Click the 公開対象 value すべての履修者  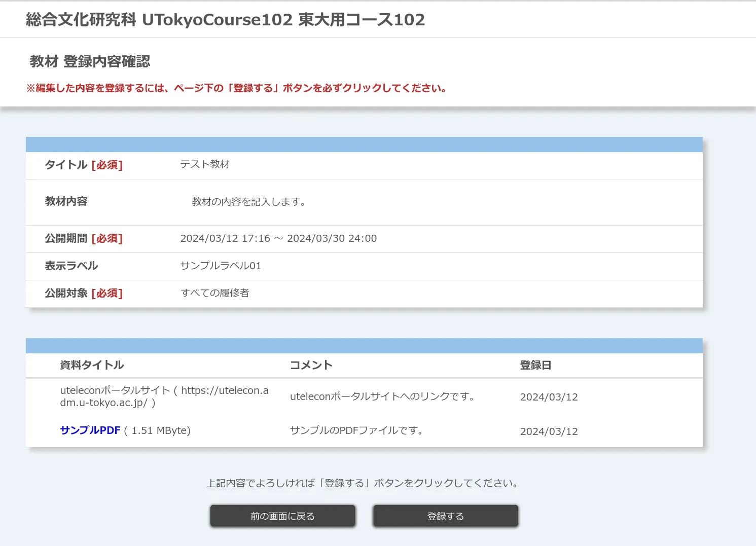coord(215,293)
